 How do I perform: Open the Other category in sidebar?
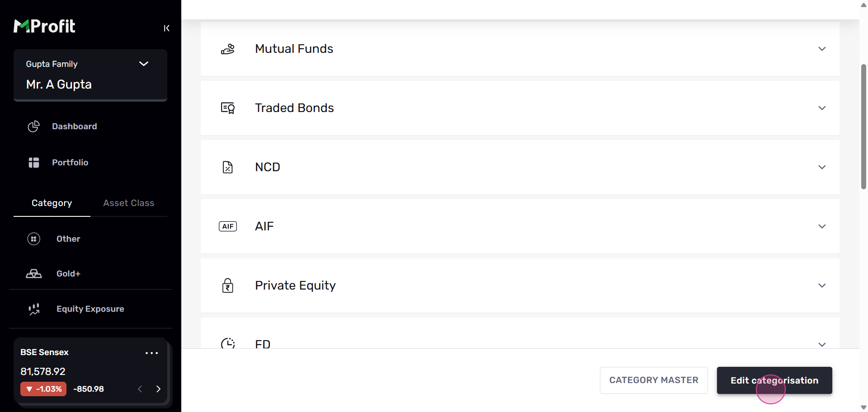pos(68,239)
